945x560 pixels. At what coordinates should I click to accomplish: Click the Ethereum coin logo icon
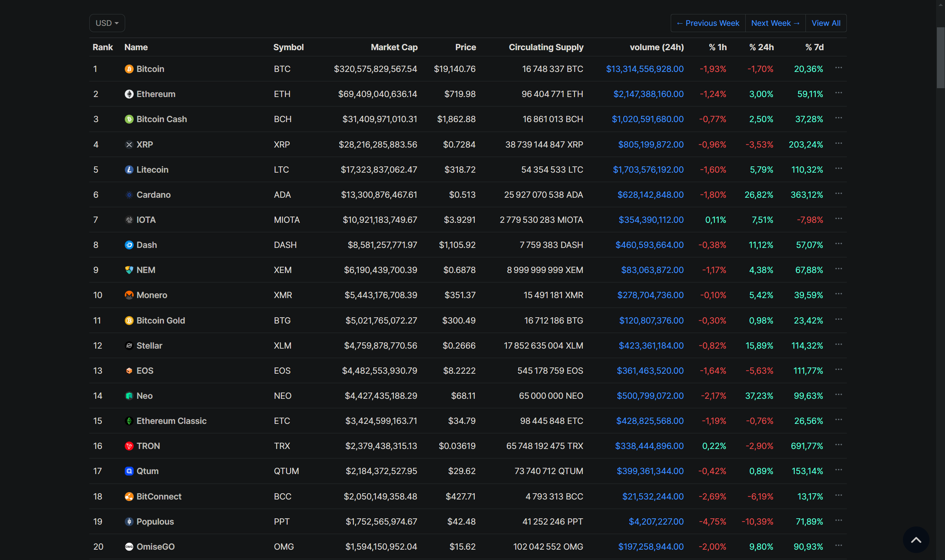tap(129, 94)
